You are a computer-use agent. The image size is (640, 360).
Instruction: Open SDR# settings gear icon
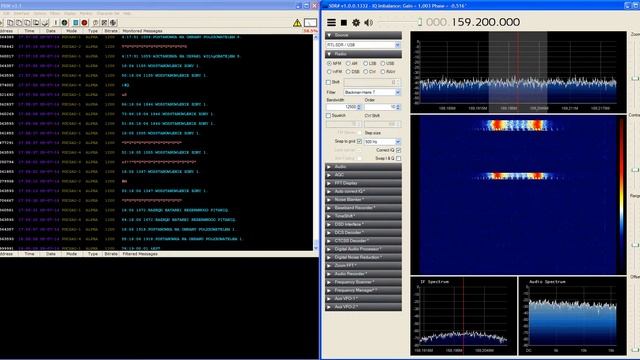356,22
